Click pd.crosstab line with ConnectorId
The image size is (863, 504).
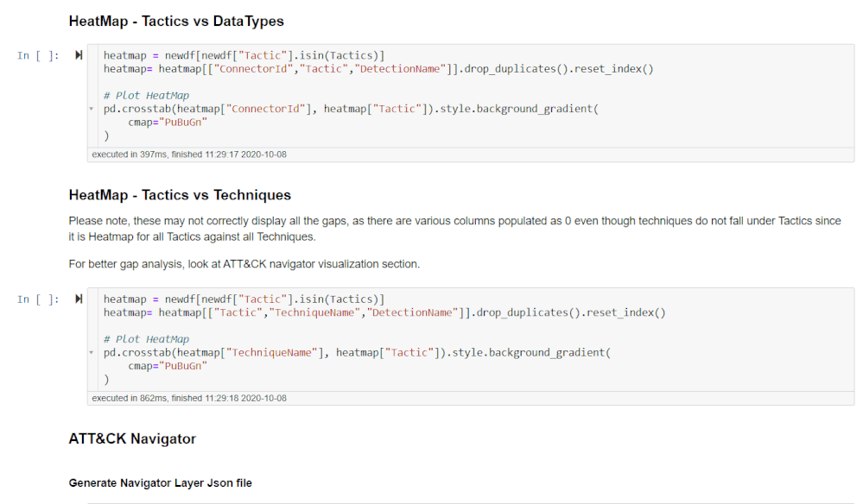pos(351,109)
